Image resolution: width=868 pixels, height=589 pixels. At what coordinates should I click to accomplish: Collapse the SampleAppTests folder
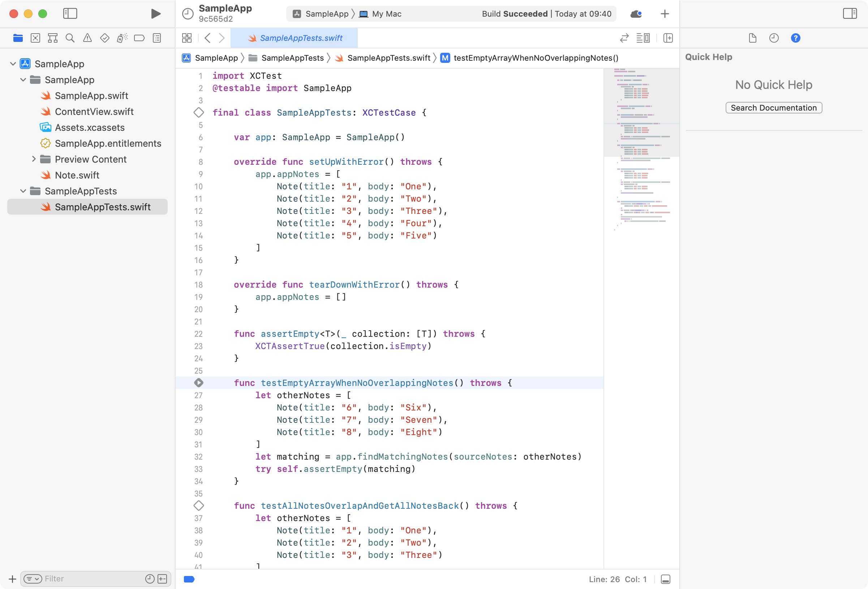(x=23, y=191)
